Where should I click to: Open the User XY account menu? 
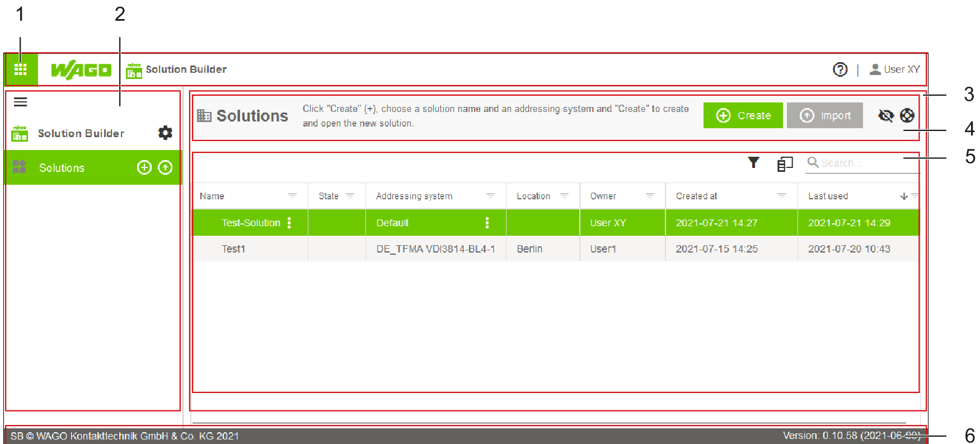(894, 69)
